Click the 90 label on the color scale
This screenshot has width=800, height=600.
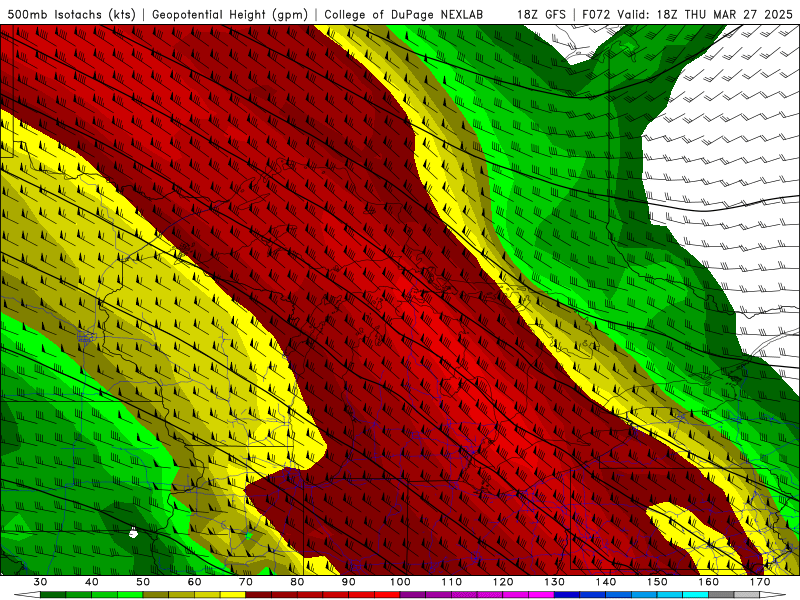[349, 582]
